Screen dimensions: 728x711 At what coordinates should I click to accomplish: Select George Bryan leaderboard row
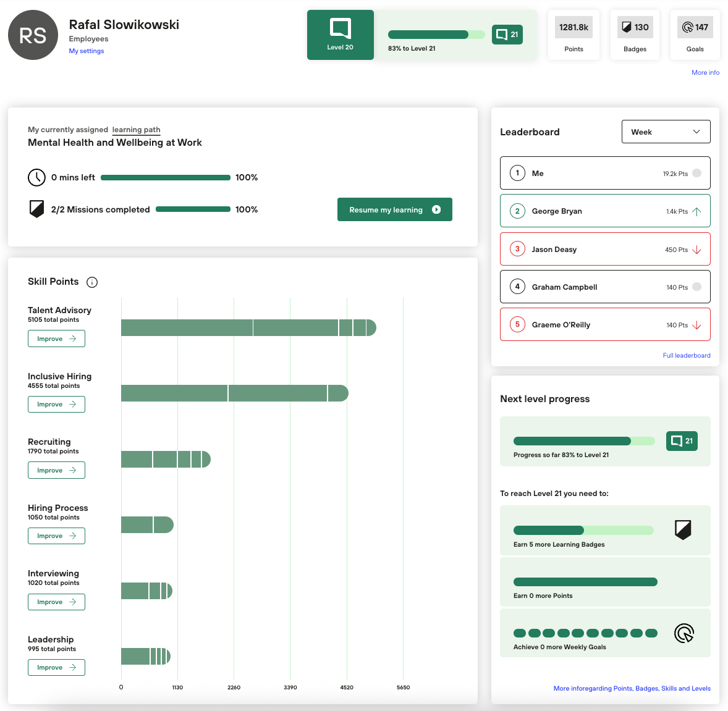coord(605,211)
